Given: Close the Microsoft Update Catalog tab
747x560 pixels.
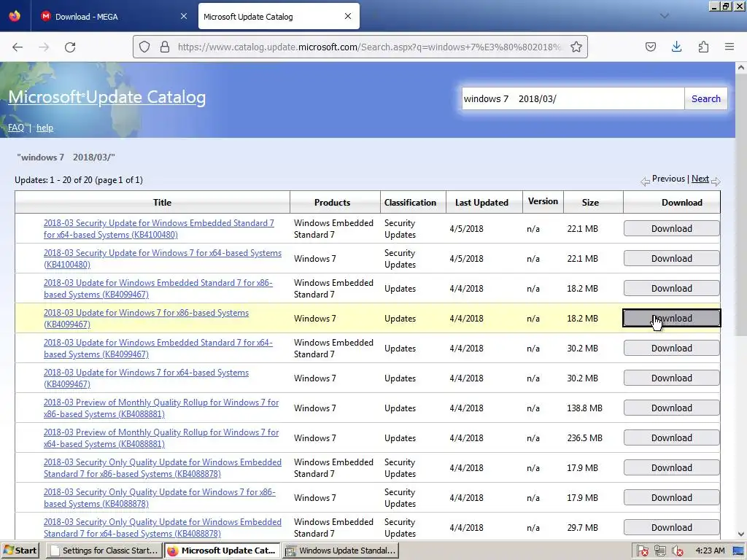Looking at the screenshot, I should tap(348, 16).
